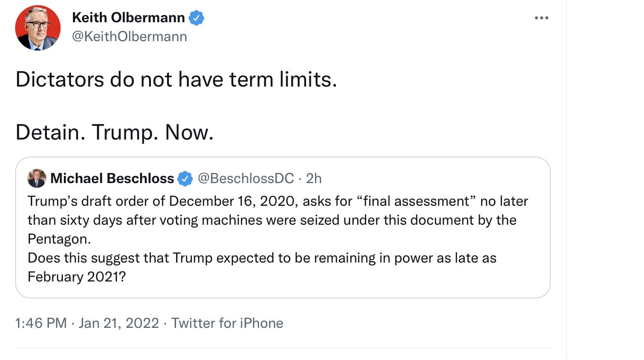The height and width of the screenshot is (360, 644).
Task: Click the Jan 21, 2022 date
Action: point(119,323)
